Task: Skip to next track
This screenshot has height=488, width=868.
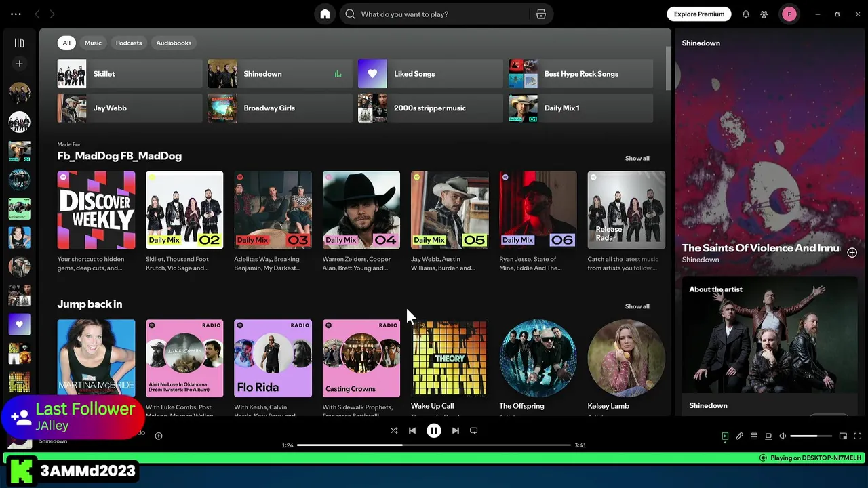Action: coord(456,430)
